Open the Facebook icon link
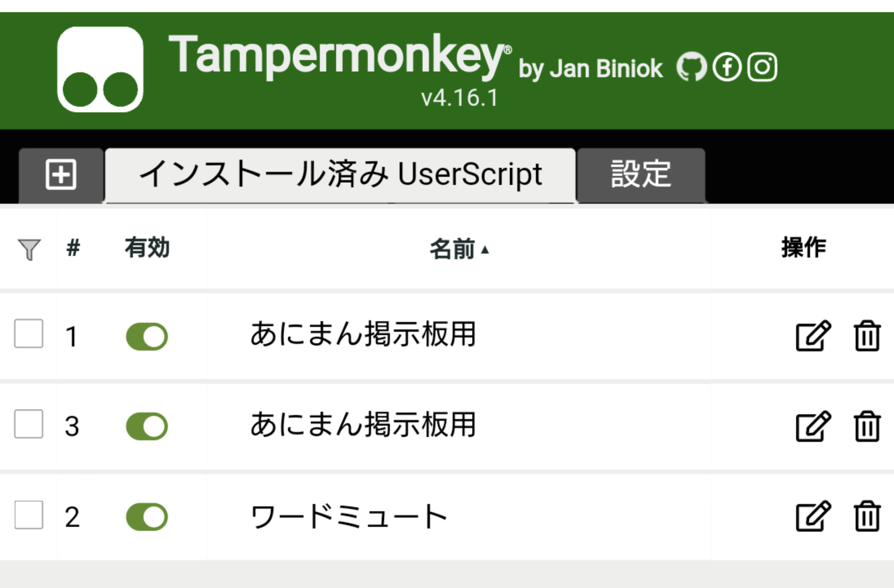 pos(727,67)
